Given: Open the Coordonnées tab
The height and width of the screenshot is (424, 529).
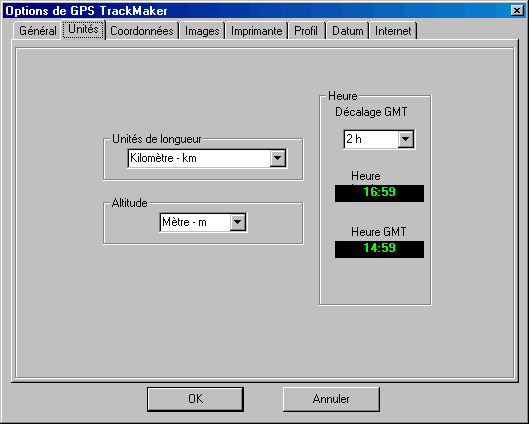Looking at the screenshot, I should (x=142, y=31).
